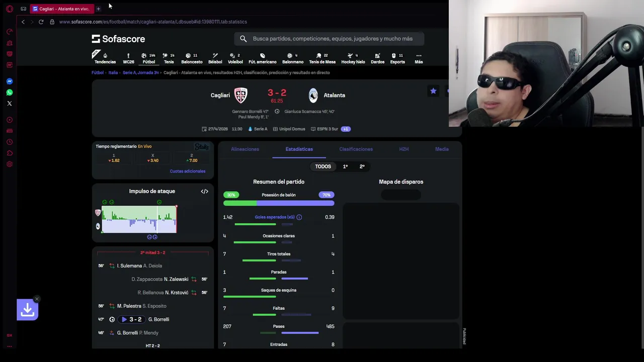This screenshot has width=644, height=362.
Task: Click the Cagliari team crest
Action: click(241, 95)
